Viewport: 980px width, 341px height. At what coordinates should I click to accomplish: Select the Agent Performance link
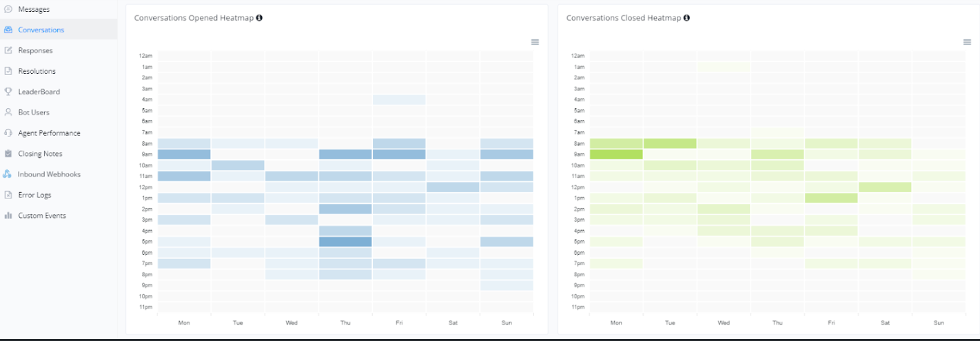click(49, 133)
